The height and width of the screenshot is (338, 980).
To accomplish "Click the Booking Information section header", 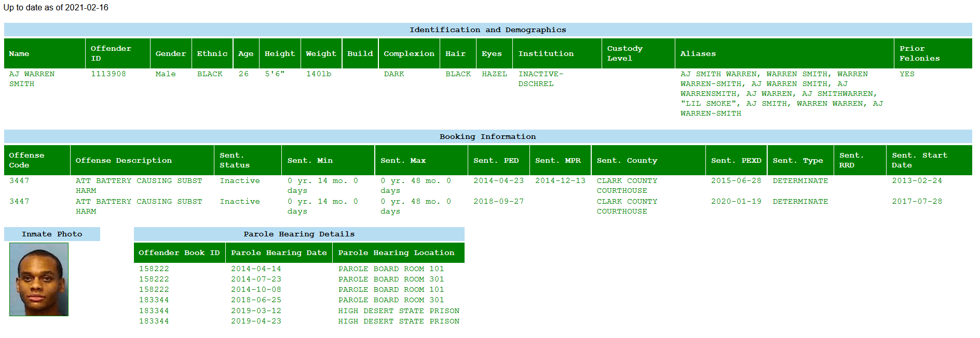I will click(487, 136).
